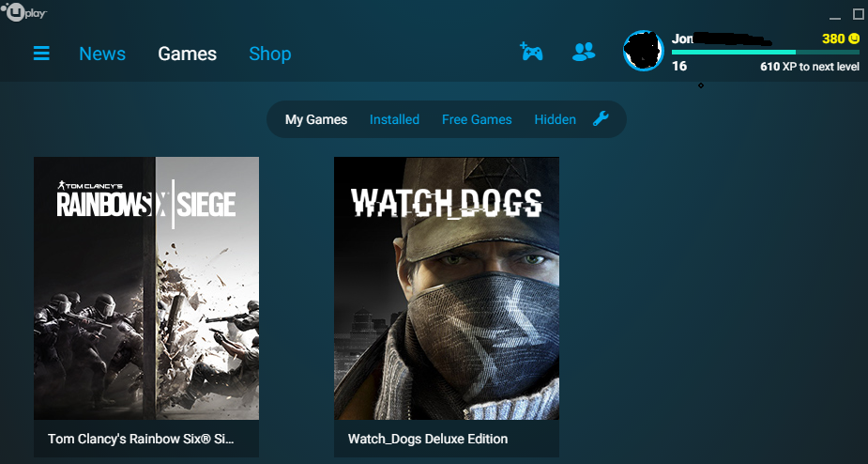Open the Shop tab
Screen dimensions: 868x464
(x=270, y=54)
